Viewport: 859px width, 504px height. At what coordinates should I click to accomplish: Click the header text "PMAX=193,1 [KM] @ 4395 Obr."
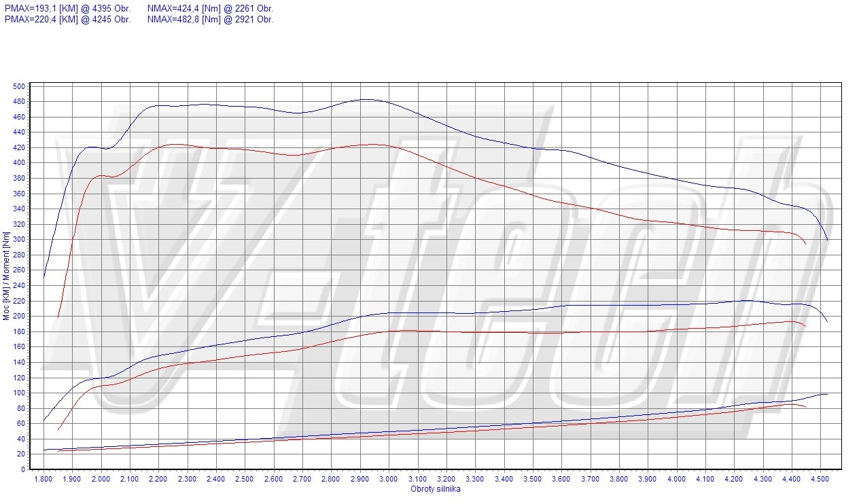(x=67, y=9)
